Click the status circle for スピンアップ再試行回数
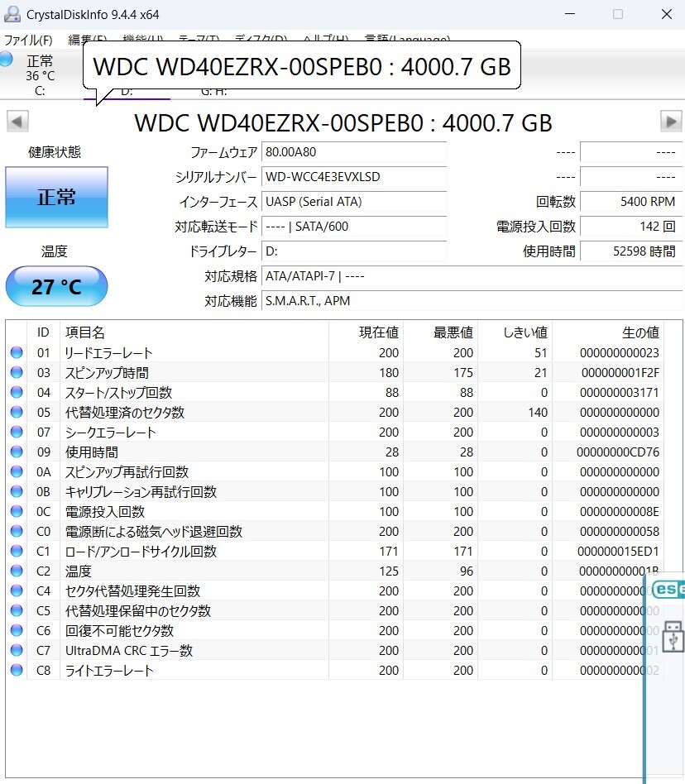This screenshot has width=685, height=784. pos(17,471)
